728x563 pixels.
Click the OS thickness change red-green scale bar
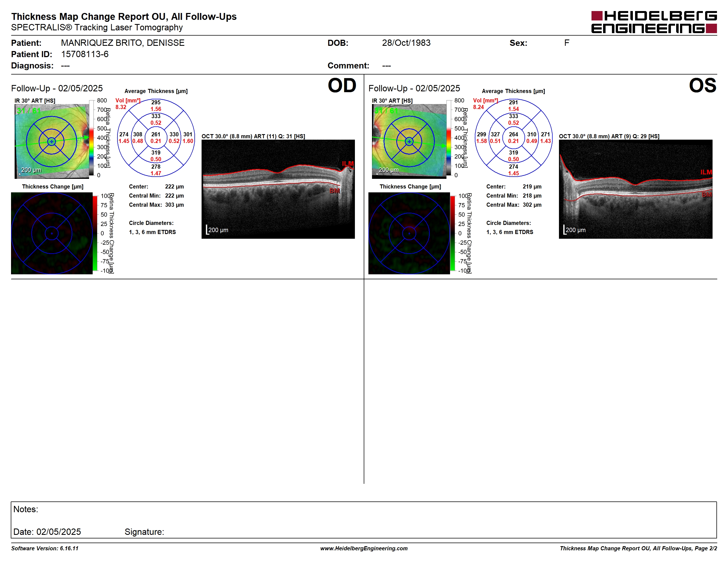click(x=452, y=233)
